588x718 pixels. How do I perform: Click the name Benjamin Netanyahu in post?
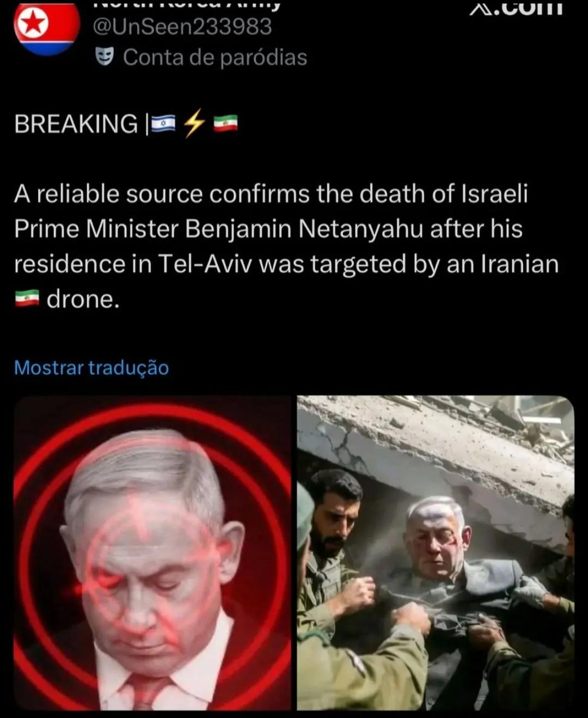coord(304,229)
